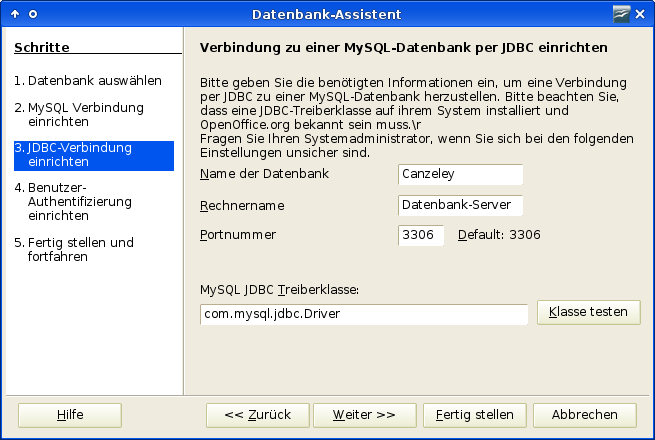This screenshot has height=440, width=655.
Task: Proceed with Weiter >> button
Action: tap(365, 415)
